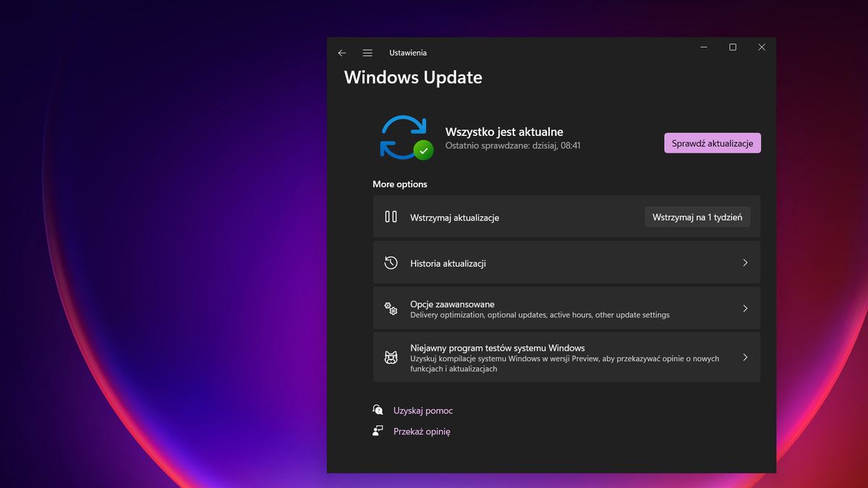Click the gear icon beside Opcje zaawansowane
The height and width of the screenshot is (488, 868).
coord(391,308)
